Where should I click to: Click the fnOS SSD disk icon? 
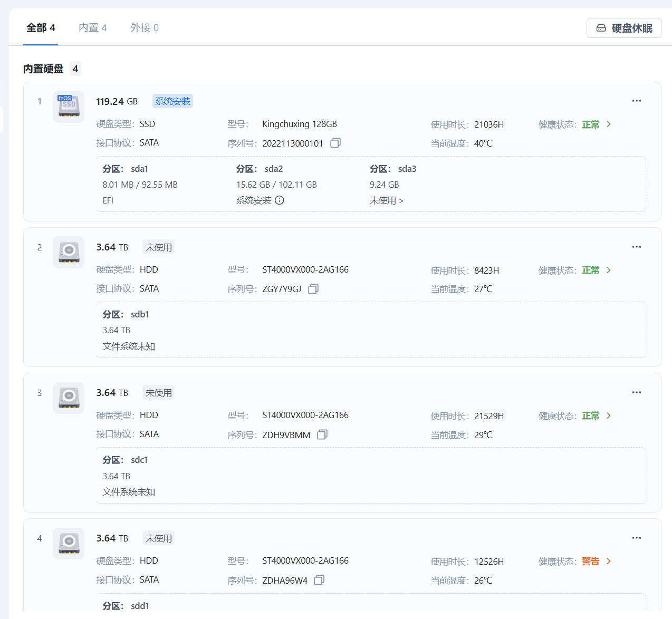click(x=69, y=107)
